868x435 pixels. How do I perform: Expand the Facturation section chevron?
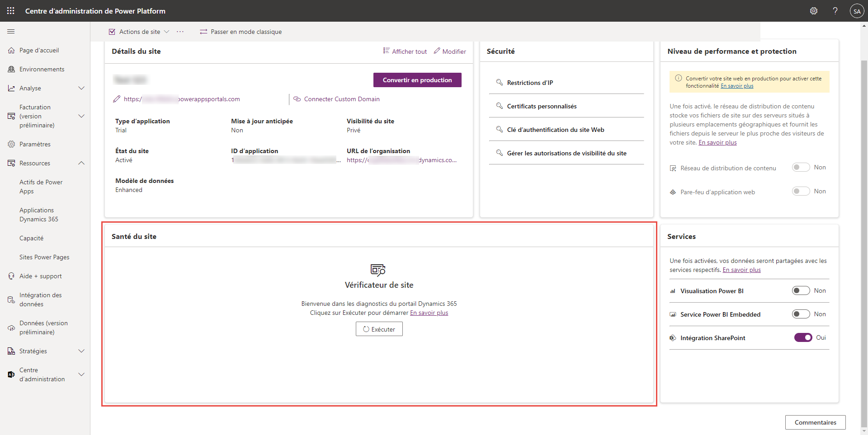click(x=81, y=116)
